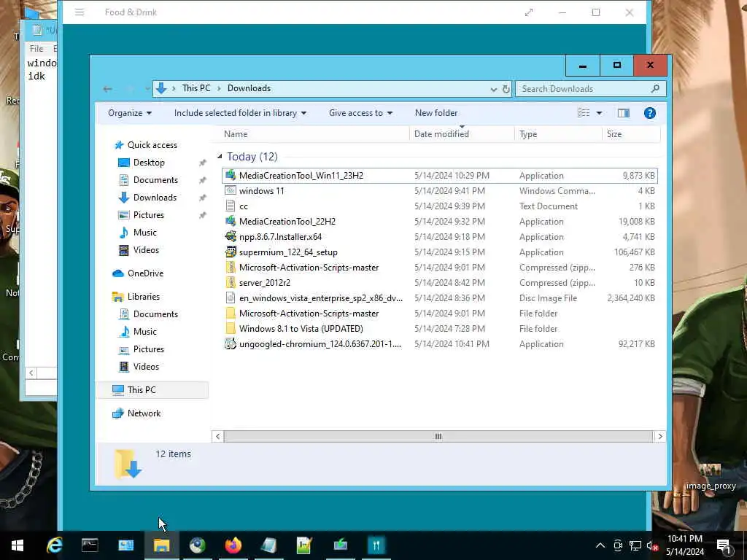Switch to the Food & Drink taskbar app
The height and width of the screenshot is (560, 747).
point(376,545)
